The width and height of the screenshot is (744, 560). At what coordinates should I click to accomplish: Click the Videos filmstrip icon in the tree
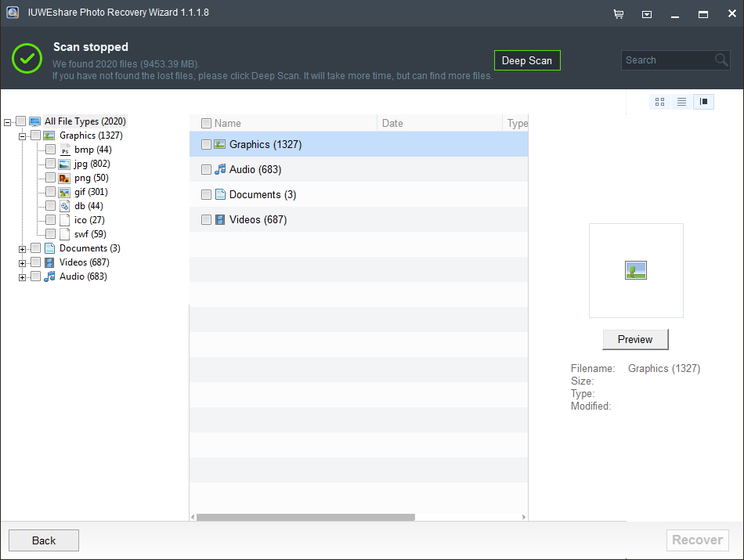tap(49, 262)
